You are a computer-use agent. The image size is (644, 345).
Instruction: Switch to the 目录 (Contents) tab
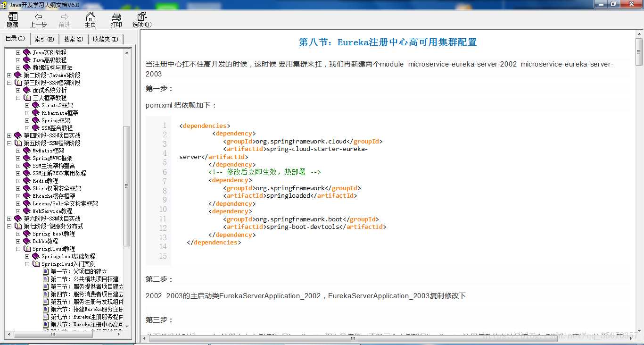(15, 39)
